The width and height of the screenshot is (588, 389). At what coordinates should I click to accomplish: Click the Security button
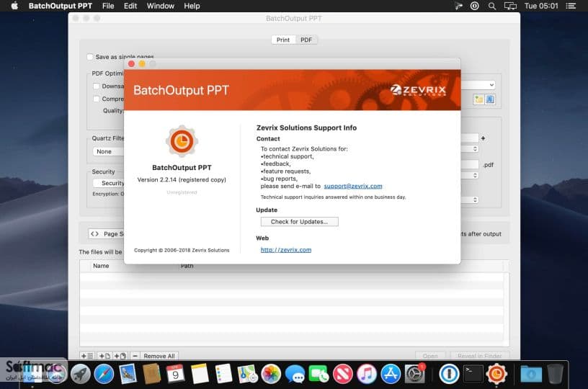[108, 183]
